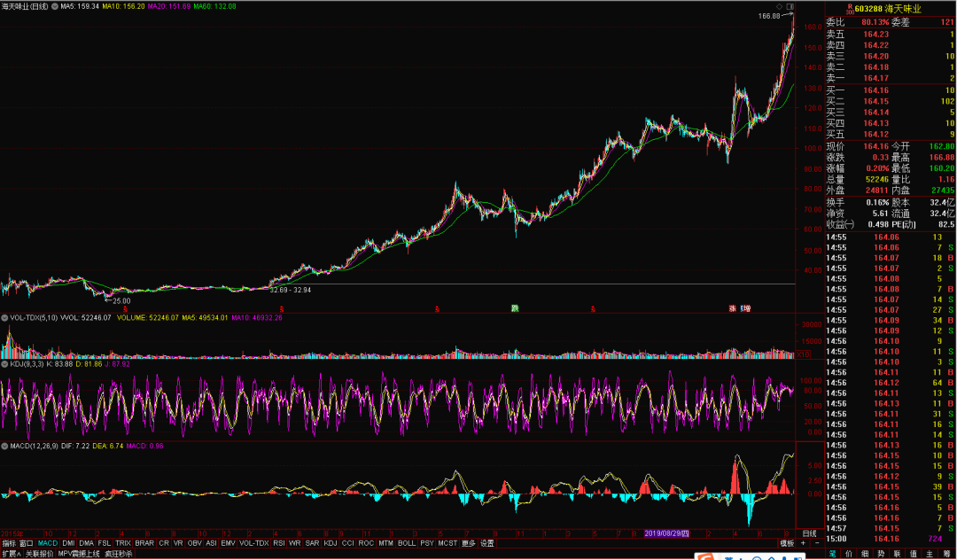This screenshot has width=957, height=560.
Task: Open the 日线 period selector
Action: [809, 533]
